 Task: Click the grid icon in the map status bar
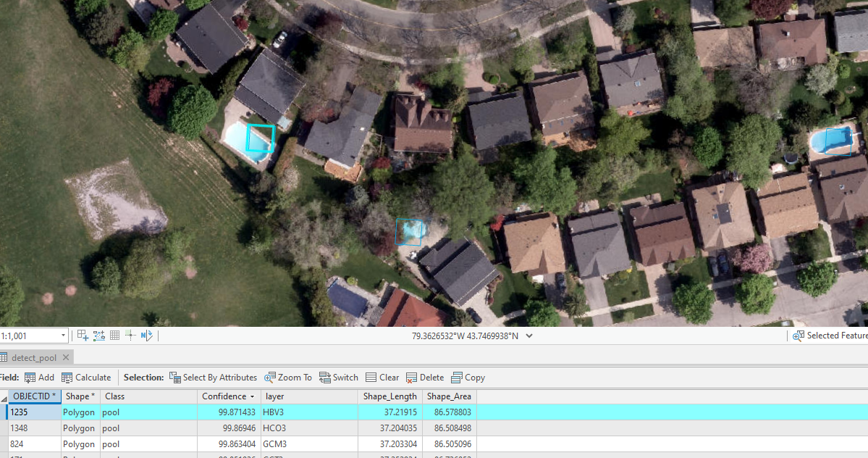tap(114, 335)
